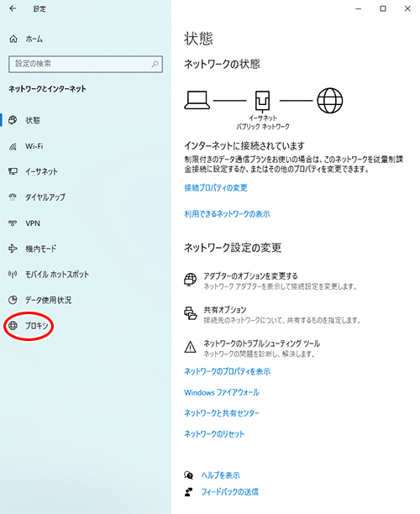Open Windows ファイアウォール link
The width and height of the screenshot is (420, 514).
click(222, 392)
